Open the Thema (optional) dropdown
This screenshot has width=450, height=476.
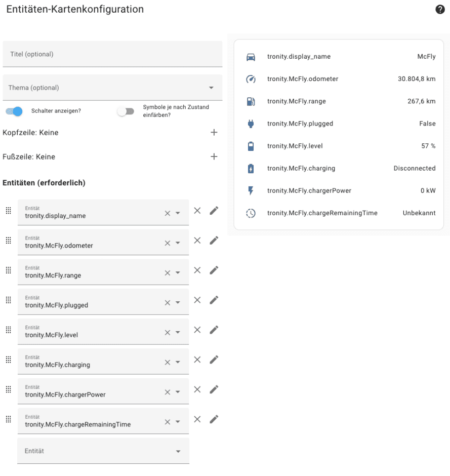[211, 88]
